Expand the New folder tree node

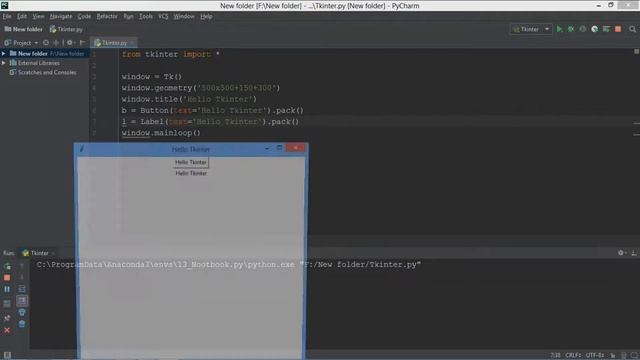(4, 53)
